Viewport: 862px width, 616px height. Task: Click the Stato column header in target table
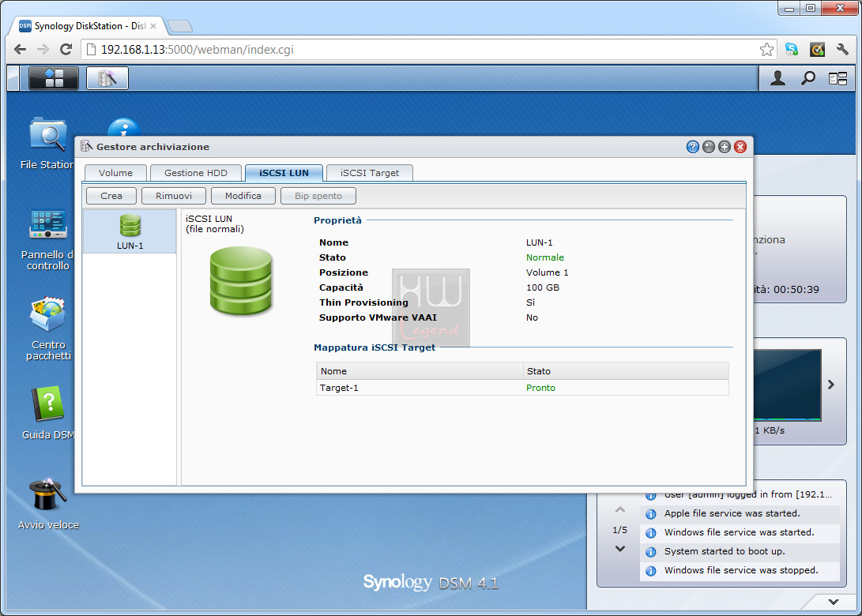tap(626, 371)
